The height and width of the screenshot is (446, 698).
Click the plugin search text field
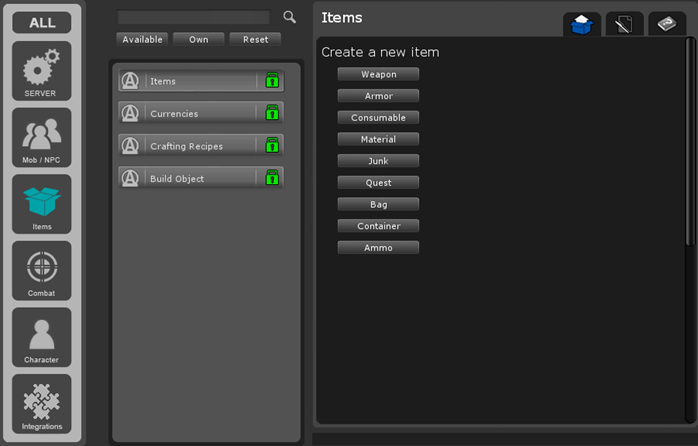(193, 17)
